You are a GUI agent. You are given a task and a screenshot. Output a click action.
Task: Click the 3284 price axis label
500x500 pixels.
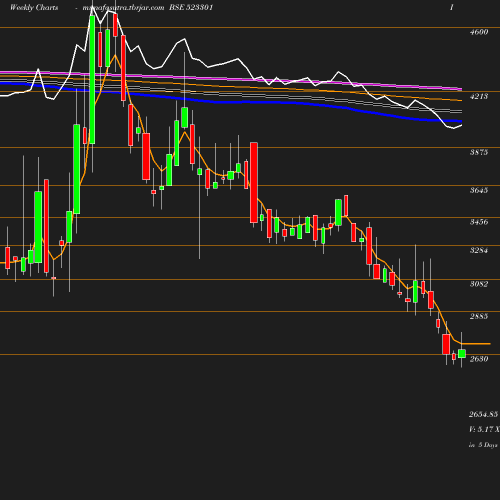tap(479, 250)
